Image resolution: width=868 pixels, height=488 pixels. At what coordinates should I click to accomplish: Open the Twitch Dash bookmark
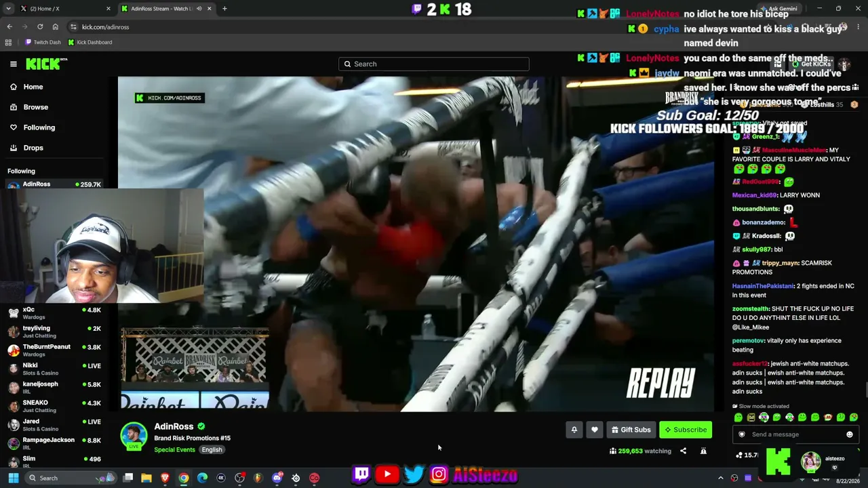pyautogui.click(x=43, y=42)
